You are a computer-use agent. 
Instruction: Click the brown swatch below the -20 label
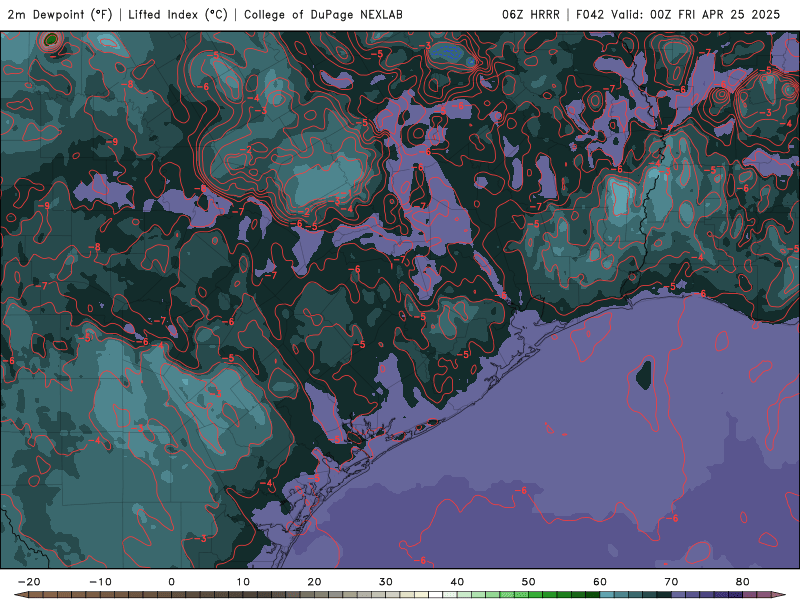(36, 594)
